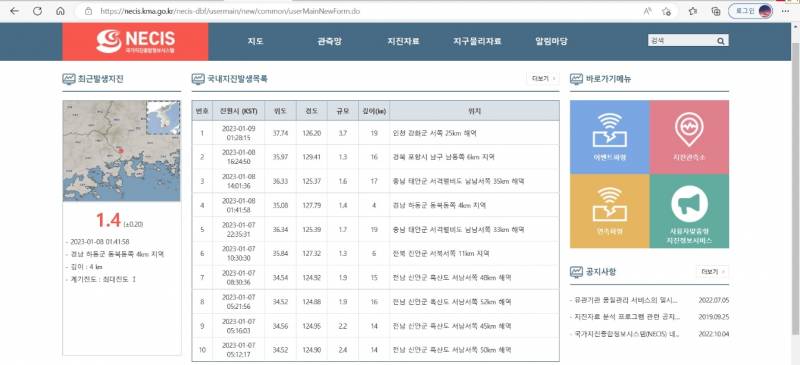Viewport: 800px width, 365px height.
Task: Open browser collections icon
Action: pos(716,11)
